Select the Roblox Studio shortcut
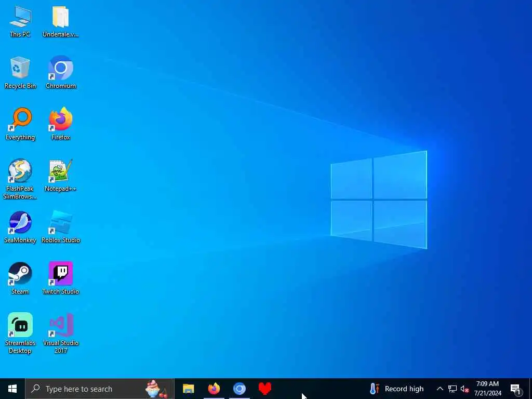Image resolution: width=532 pixels, height=399 pixels. click(x=61, y=228)
